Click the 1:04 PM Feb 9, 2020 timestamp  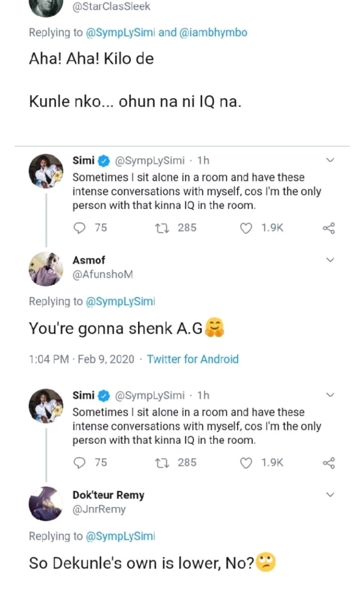pyautogui.click(x=81, y=359)
